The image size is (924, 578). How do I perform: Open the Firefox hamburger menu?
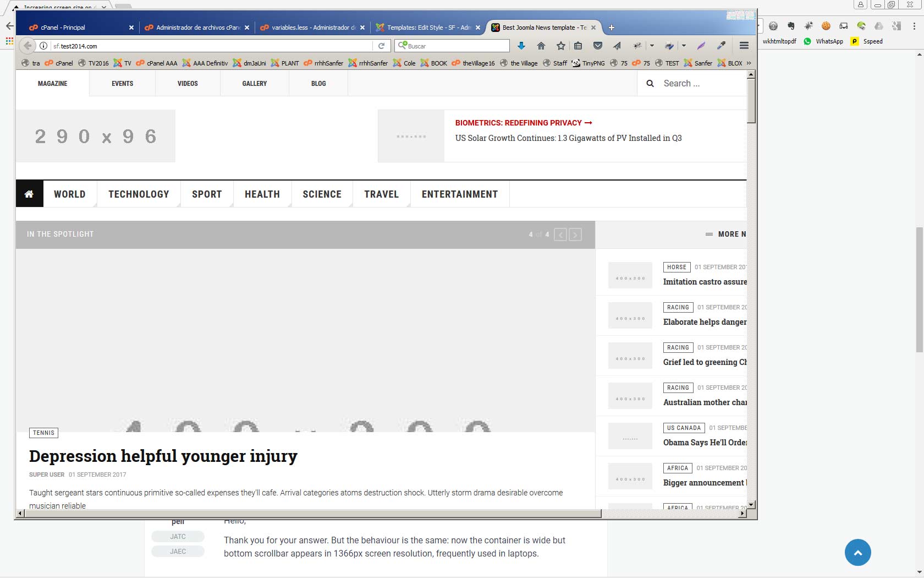point(744,46)
